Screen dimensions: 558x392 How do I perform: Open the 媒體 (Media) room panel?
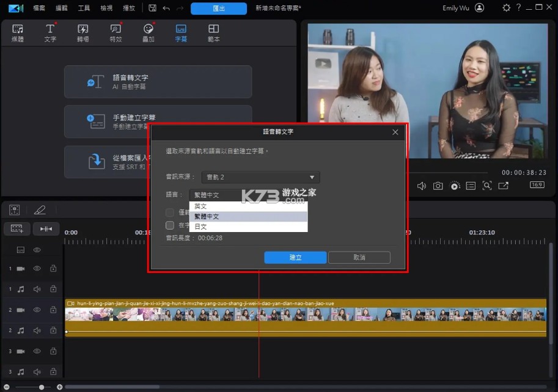click(17, 32)
